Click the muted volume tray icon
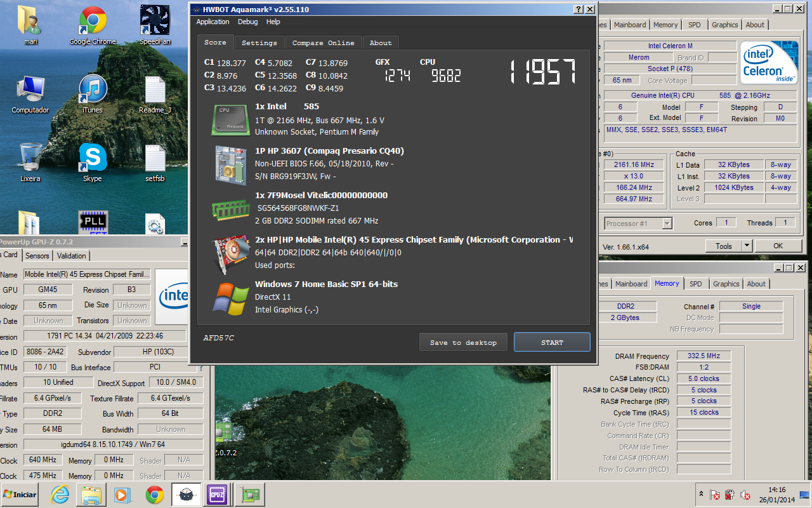The height and width of the screenshot is (508, 812). click(745, 495)
